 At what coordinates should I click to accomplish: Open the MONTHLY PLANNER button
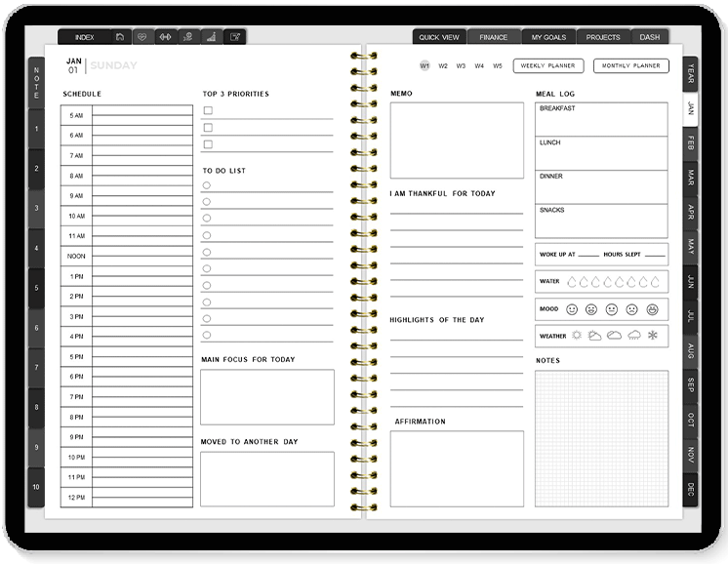630,66
